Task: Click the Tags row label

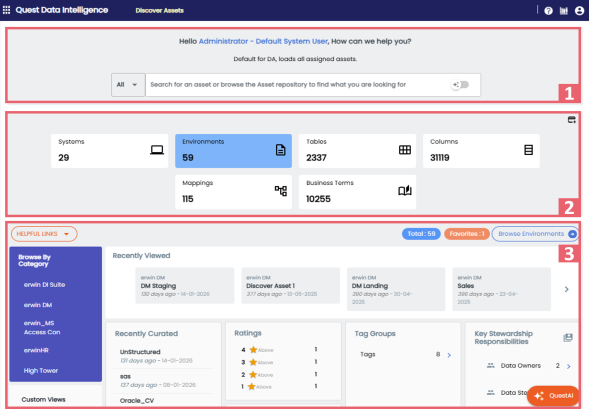Action: click(x=367, y=354)
